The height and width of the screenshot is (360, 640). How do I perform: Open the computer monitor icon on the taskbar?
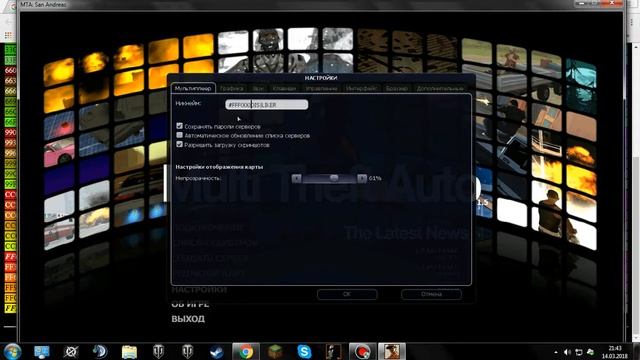42,351
